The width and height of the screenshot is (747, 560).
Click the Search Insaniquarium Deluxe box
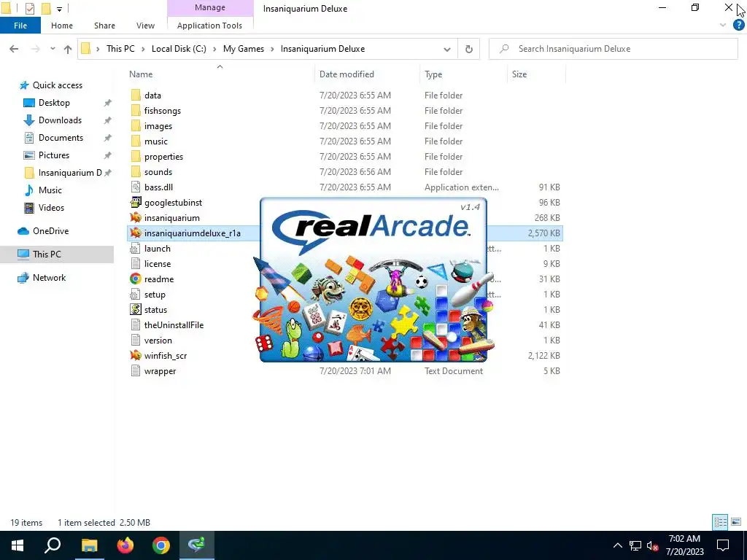[x=614, y=49]
